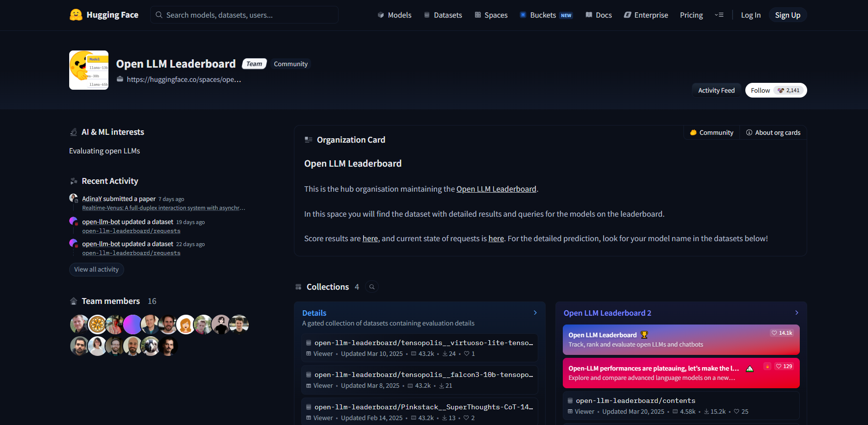Expand the more-options menu icon in navbar
Image resolution: width=868 pixels, height=425 pixels.
[x=719, y=15]
